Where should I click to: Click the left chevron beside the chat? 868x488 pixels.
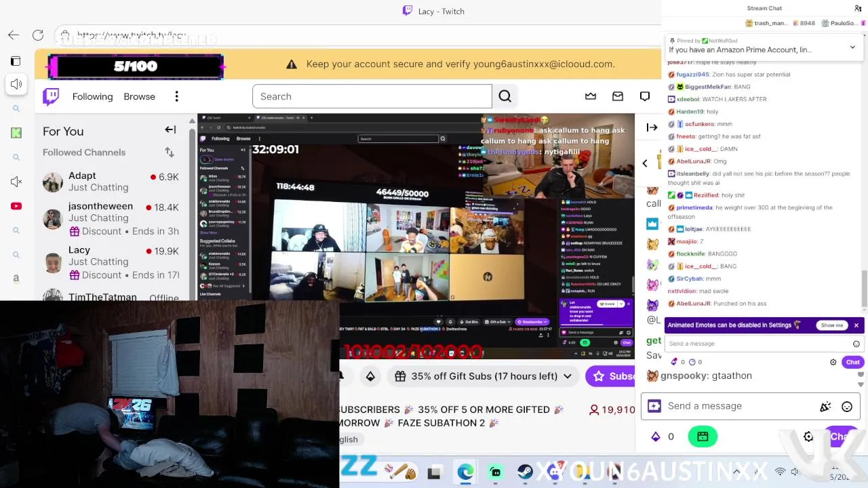tap(645, 163)
